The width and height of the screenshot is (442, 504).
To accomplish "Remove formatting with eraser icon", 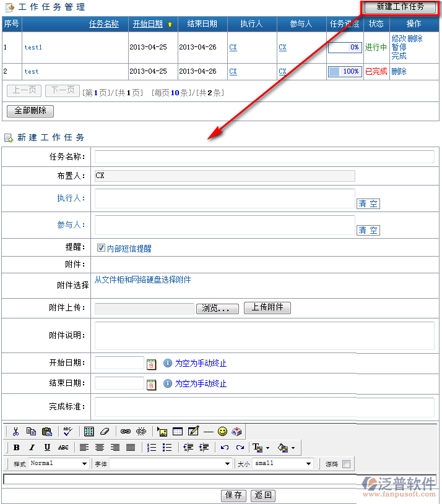I will [105, 432].
